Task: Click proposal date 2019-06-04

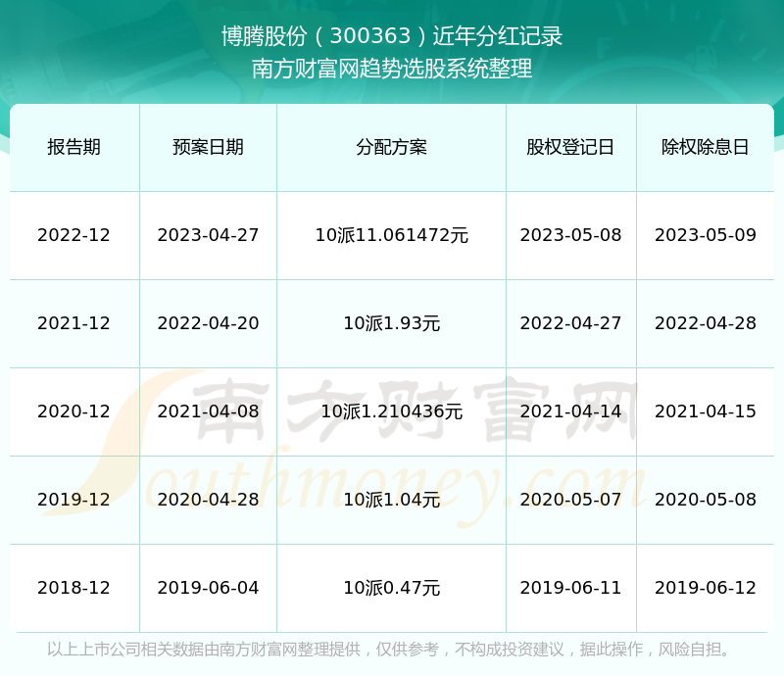Action: pyautogui.click(x=208, y=588)
